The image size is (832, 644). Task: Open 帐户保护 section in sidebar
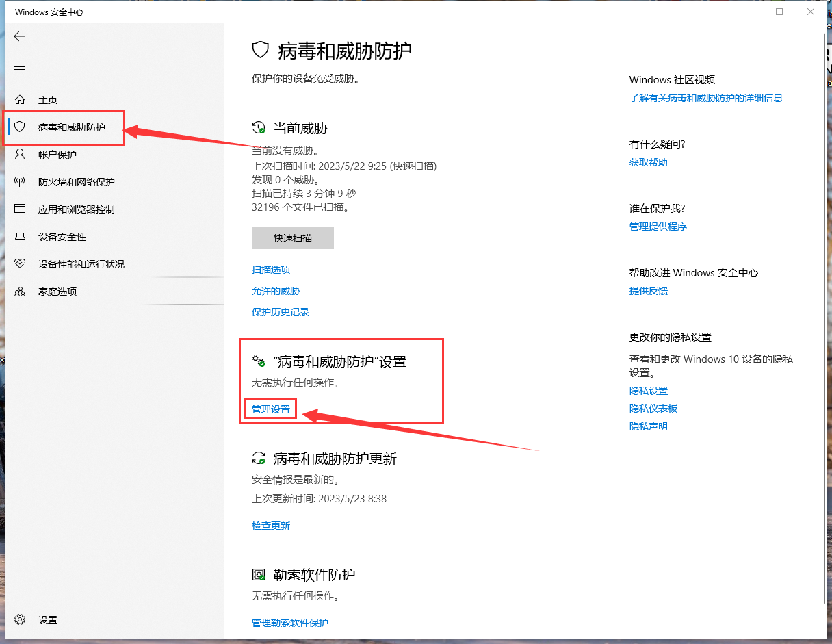point(57,154)
